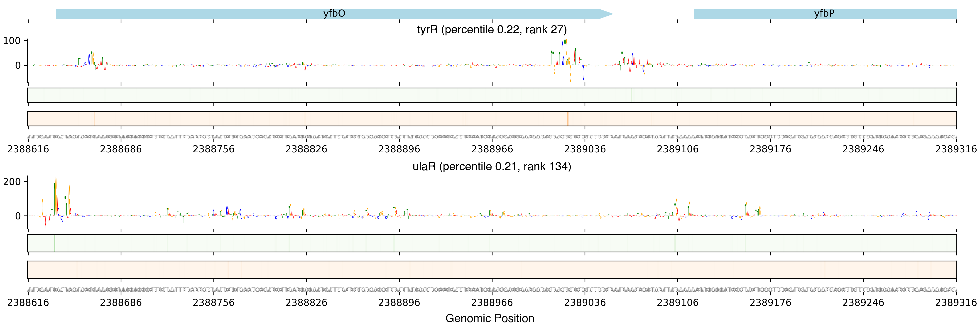The height and width of the screenshot is (327, 980).
Task: Click the dark green stripe in ulaR heatmap
Action: (54, 243)
